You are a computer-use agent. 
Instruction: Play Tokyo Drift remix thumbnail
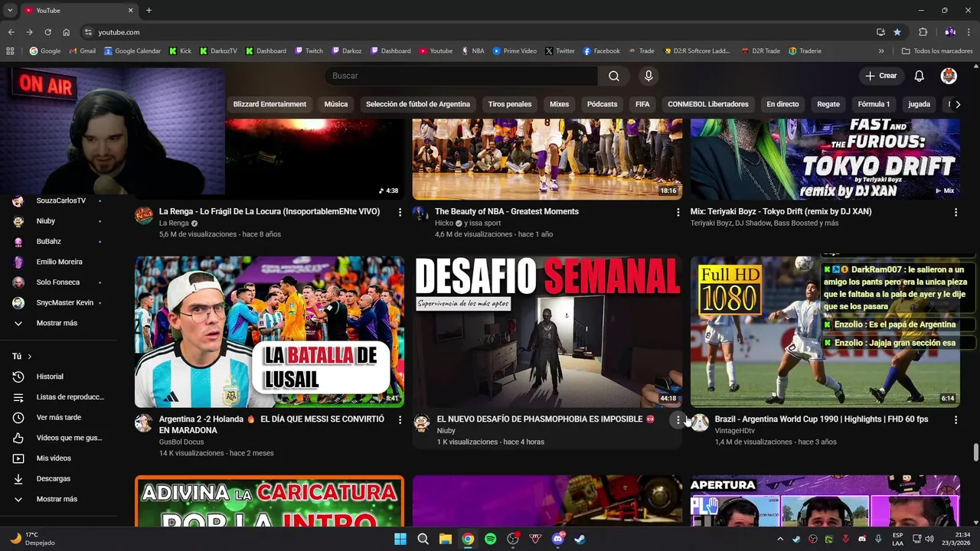825,159
